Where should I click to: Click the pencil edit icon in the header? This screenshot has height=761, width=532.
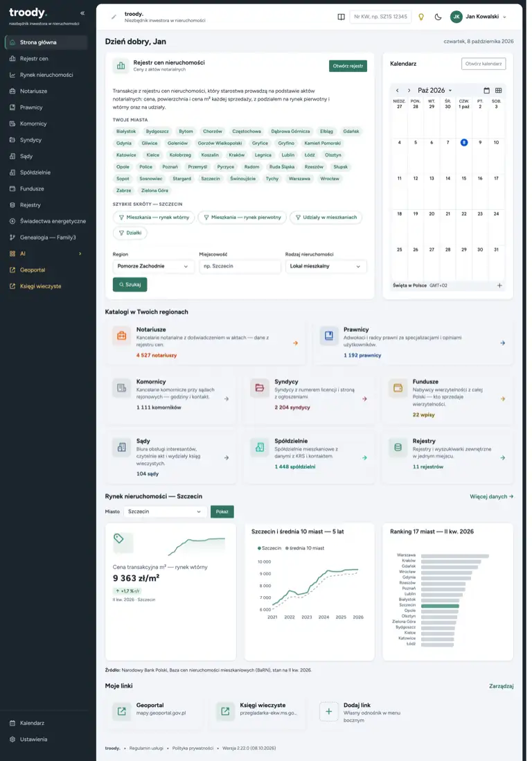tap(114, 17)
